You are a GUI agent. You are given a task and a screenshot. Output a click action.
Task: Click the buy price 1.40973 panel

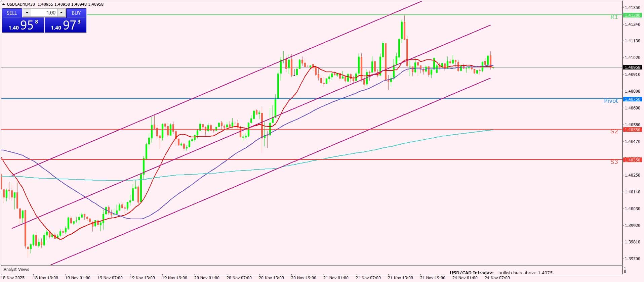point(66,25)
